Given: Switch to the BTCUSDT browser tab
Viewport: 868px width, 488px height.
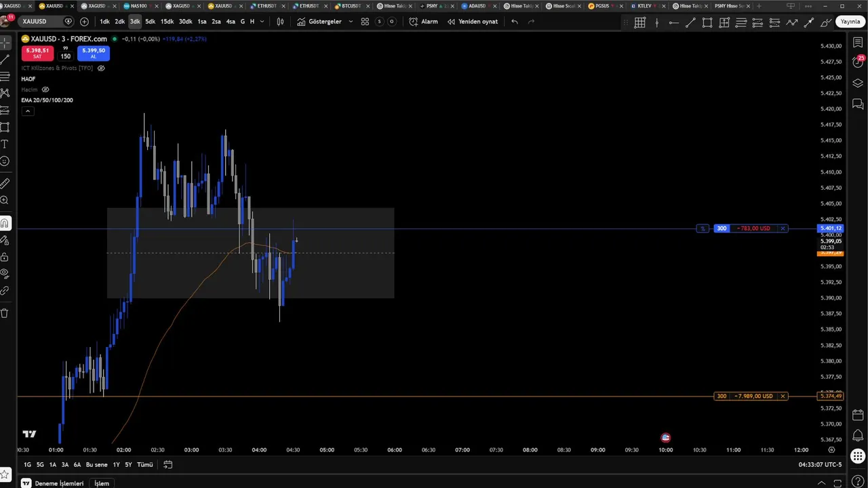Looking at the screenshot, I should click(x=351, y=6).
